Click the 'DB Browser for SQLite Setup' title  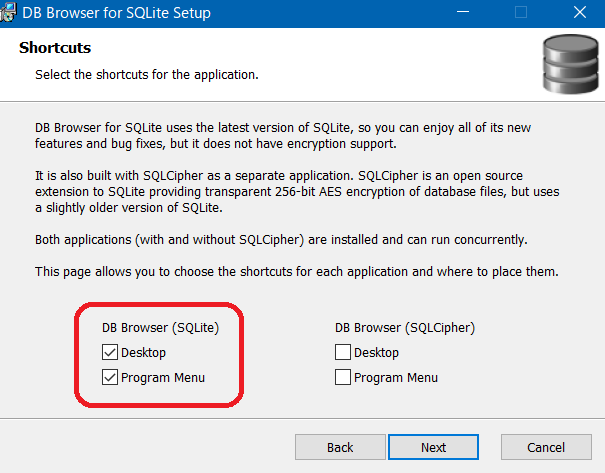117,13
